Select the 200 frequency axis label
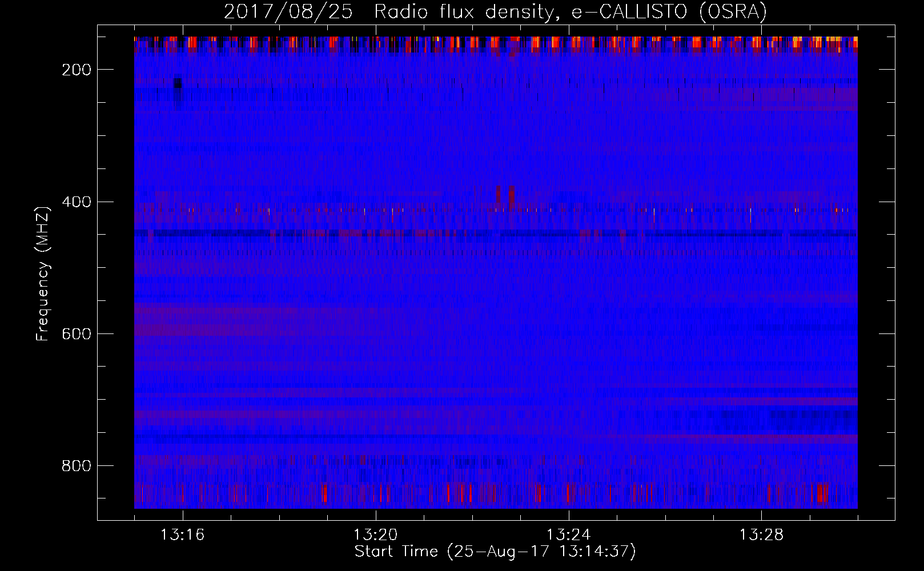Screen dimensions: 924x571 click(77, 70)
